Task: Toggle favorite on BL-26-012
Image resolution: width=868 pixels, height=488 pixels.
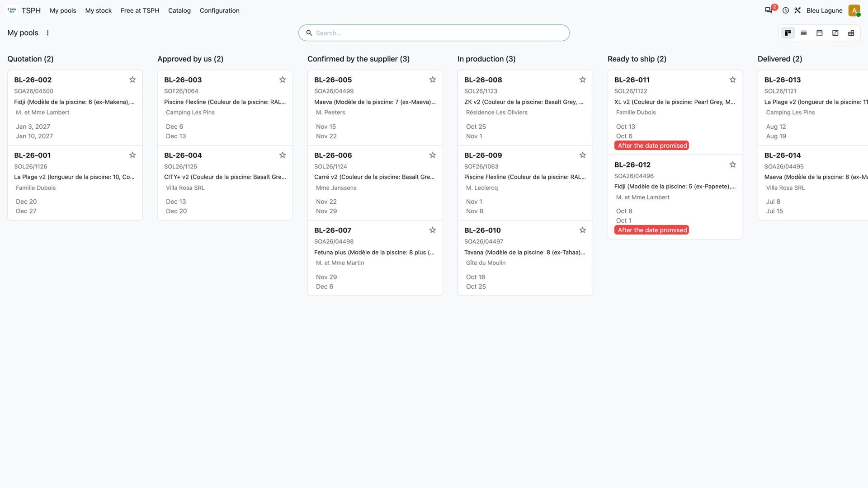Action: pos(733,164)
